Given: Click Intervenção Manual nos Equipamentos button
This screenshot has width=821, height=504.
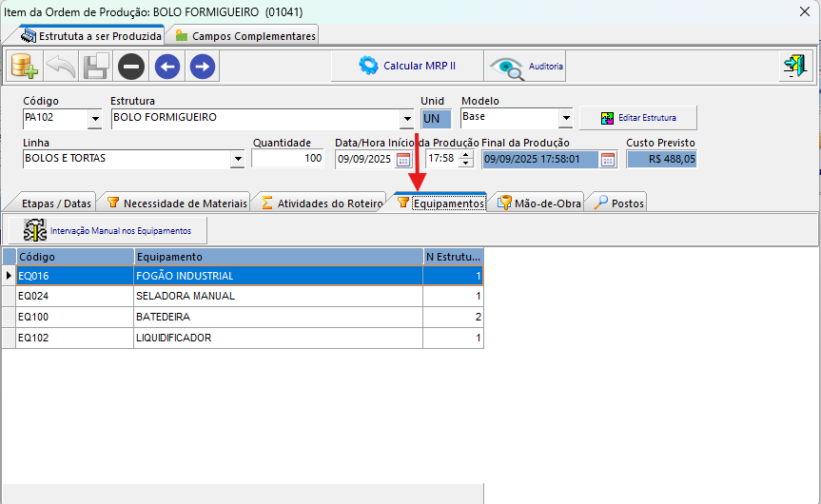Looking at the screenshot, I should point(107,230).
